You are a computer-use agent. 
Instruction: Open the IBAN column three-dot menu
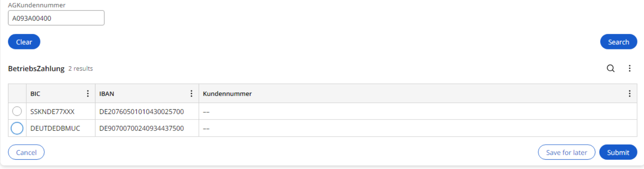[x=191, y=94]
